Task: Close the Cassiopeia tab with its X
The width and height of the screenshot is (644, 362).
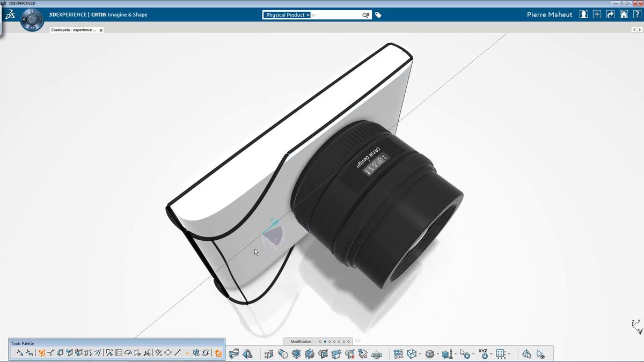Action: 101,30
